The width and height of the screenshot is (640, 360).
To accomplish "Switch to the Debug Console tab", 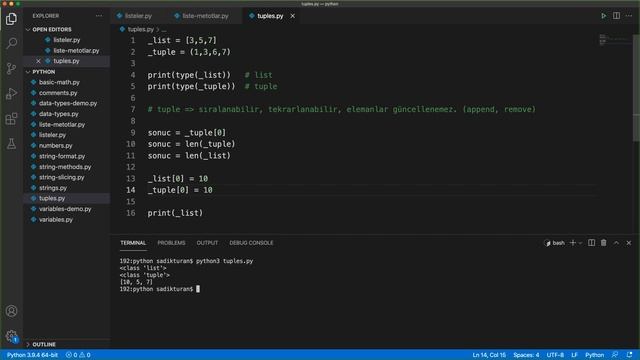I will pyautogui.click(x=251, y=243).
